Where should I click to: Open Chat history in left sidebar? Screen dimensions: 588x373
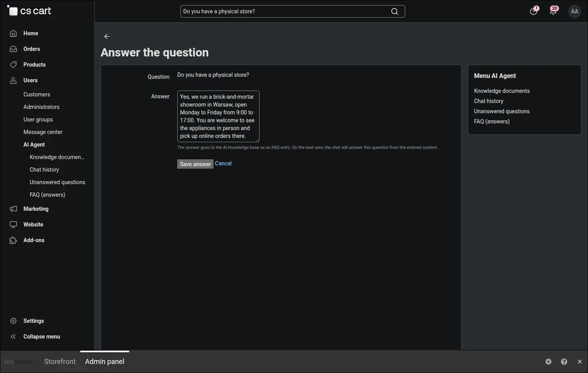pyautogui.click(x=44, y=170)
